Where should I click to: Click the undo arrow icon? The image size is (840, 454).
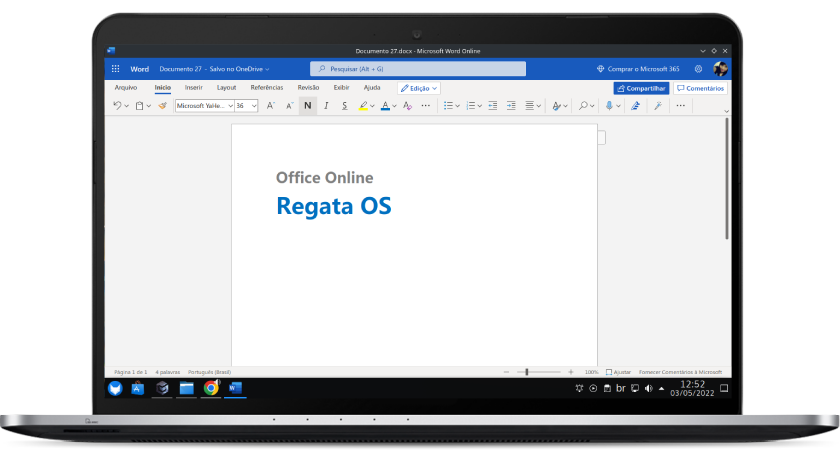click(x=117, y=106)
